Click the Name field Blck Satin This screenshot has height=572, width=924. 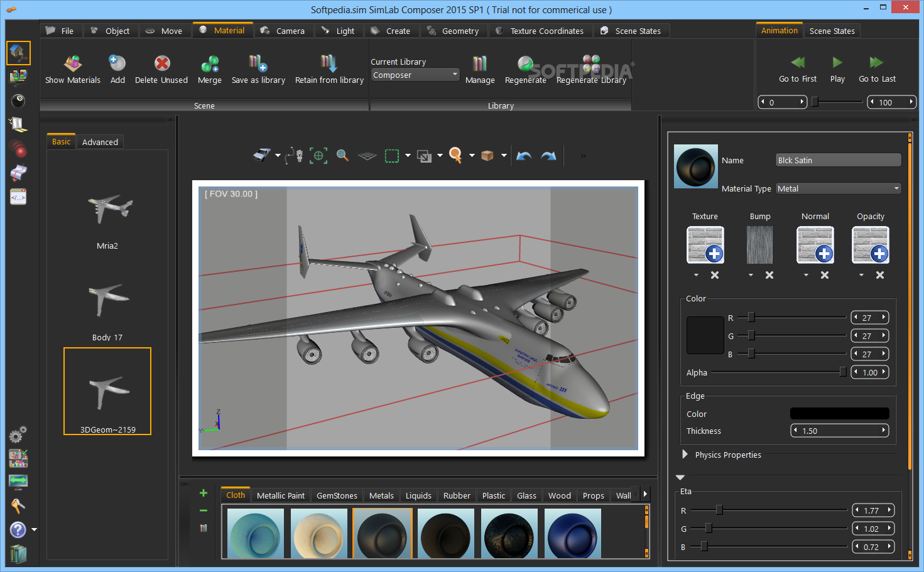pos(839,160)
